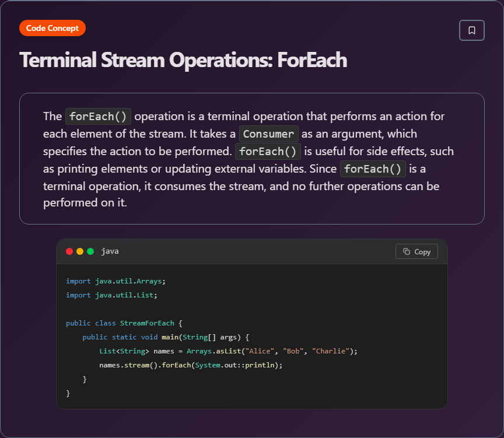Click the "Bob" string literal
504x438 pixels.
pyautogui.click(x=293, y=351)
